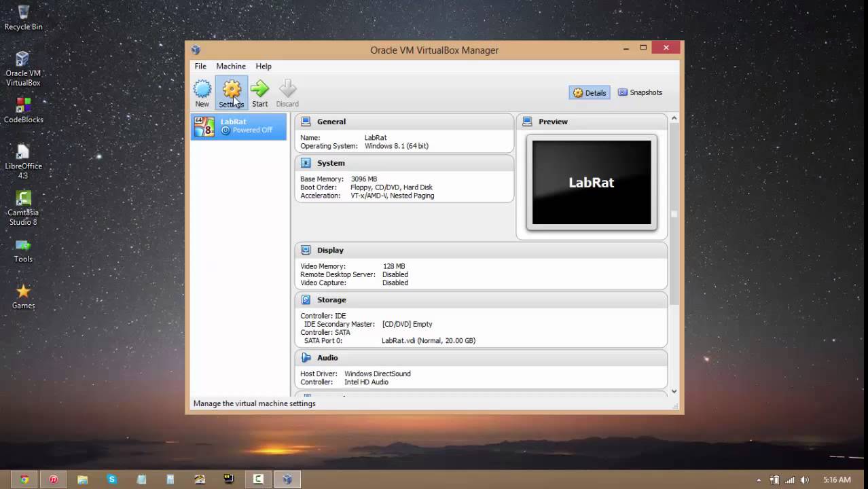Click the Audio section speaker icon
Image resolution: width=868 pixels, height=489 pixels.
tap(306, 357)
